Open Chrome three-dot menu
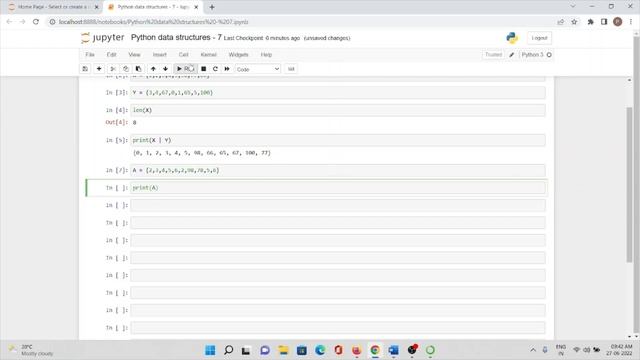The width and height of the screenshot is (640, 360). (x=631, y=22)
